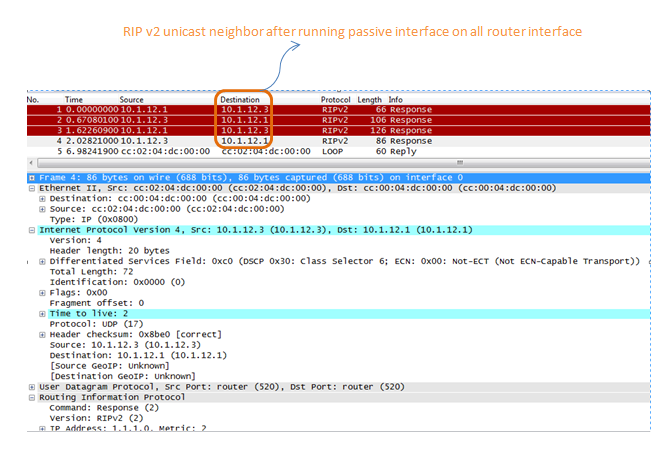The image size is (668, 465).
Task: Select packet 2 with length 106
Action: [338, 120]
